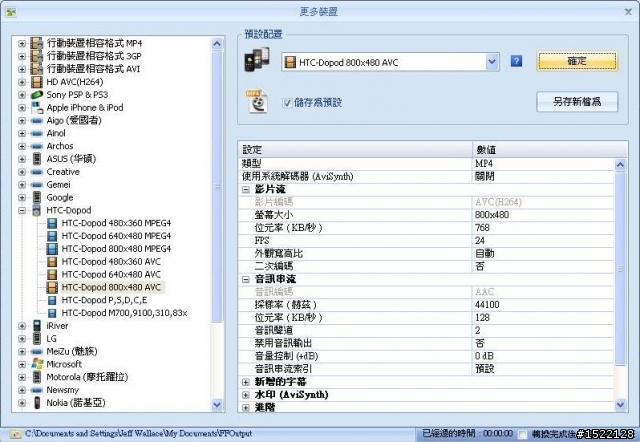Click the video bitrate value 768
Screen dimensions: 640x442
point(482,228)
